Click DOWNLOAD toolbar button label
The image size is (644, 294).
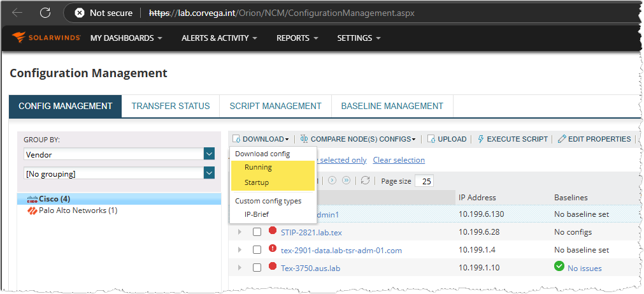point(263,139)
